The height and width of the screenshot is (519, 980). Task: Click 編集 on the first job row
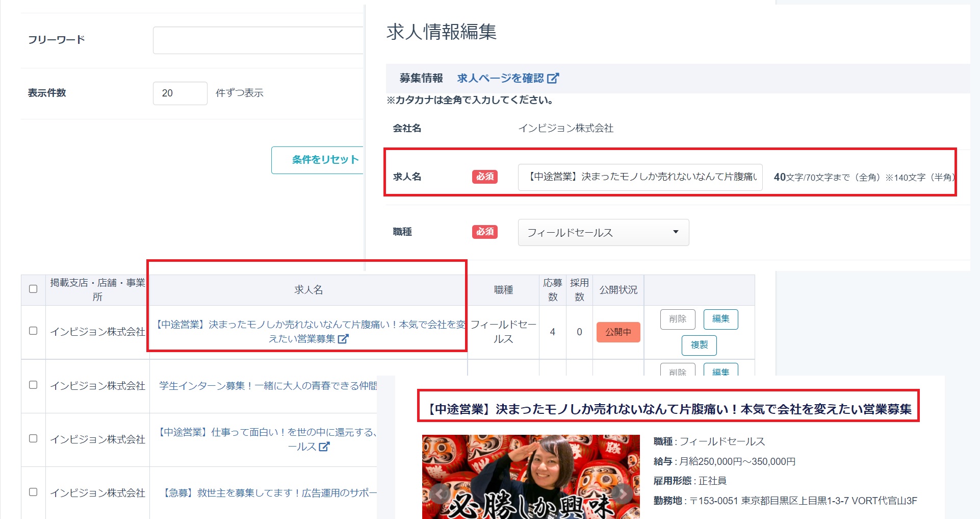(720, 319)
